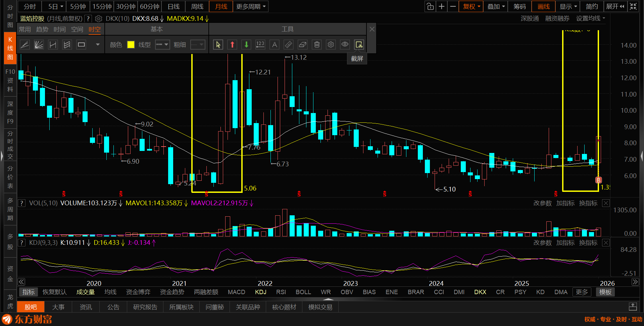
Task: Open the 研究报告 button
Action: coord(145,307)
